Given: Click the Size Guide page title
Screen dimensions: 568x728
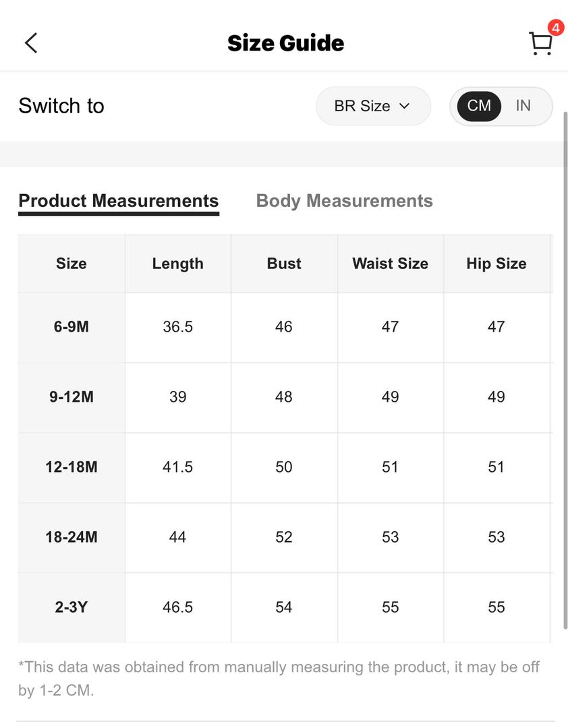Looking at the screenshot, I should click(x=286, y=43).
